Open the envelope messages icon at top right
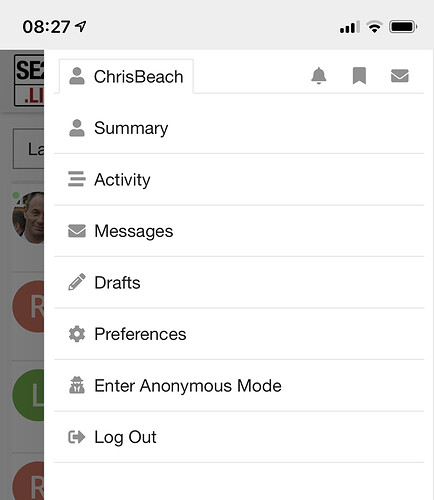The width and height of the screenshot is (434, 500). point(400,76)
